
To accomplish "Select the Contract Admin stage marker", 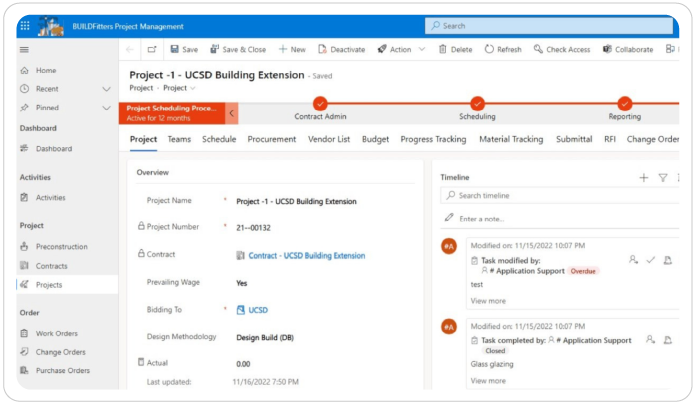I will pyautogui.click(x=320, y=103).
